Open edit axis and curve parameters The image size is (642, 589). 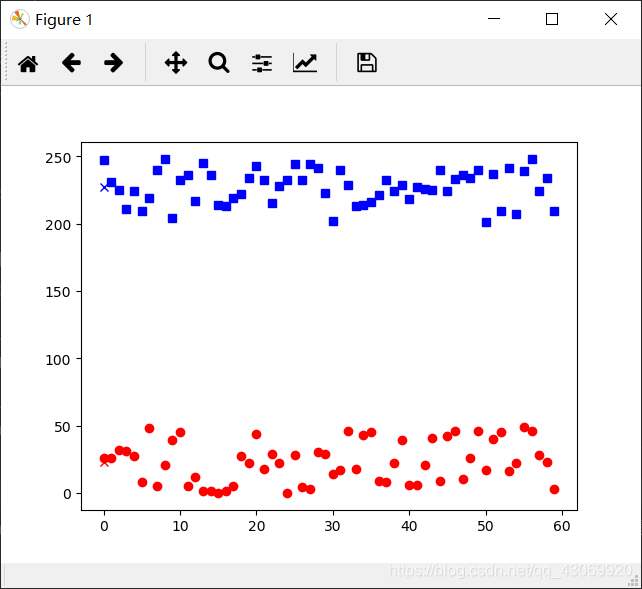pyautogui.click(x=305, y=63)
